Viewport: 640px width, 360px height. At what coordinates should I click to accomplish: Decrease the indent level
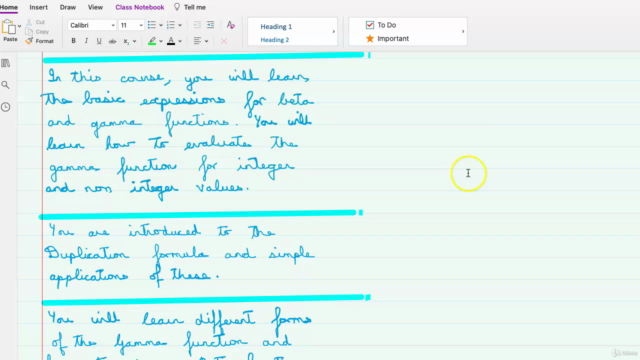[197, 25]
